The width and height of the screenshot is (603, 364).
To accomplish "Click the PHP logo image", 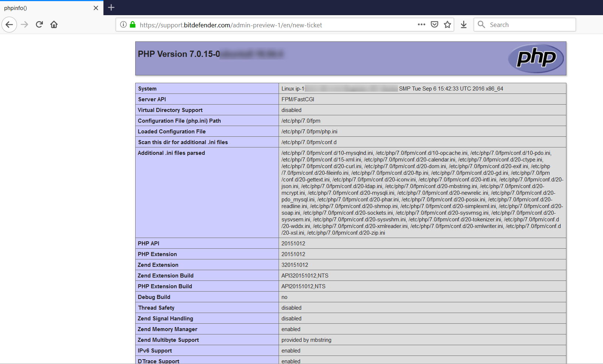I will click(x=536, y=58).
